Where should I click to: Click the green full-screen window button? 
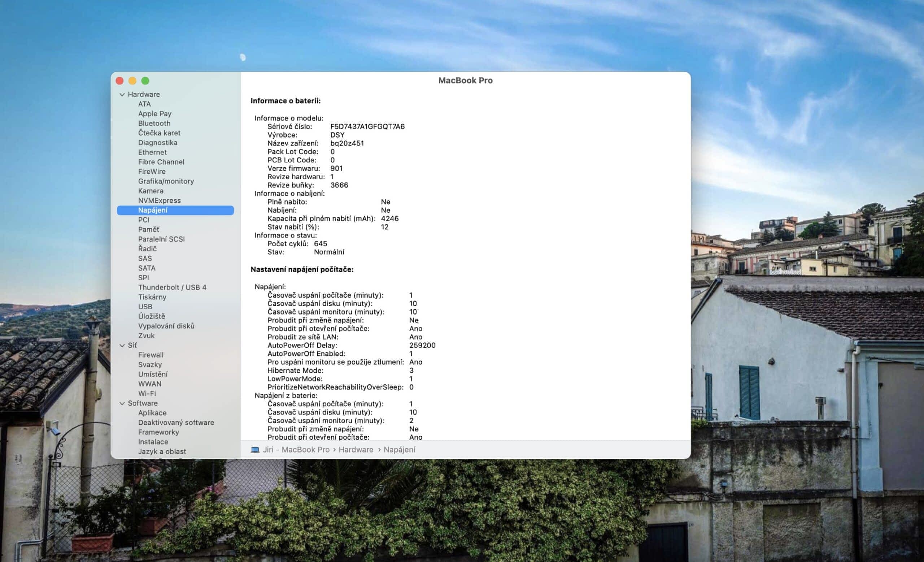[x=145, y=81]
